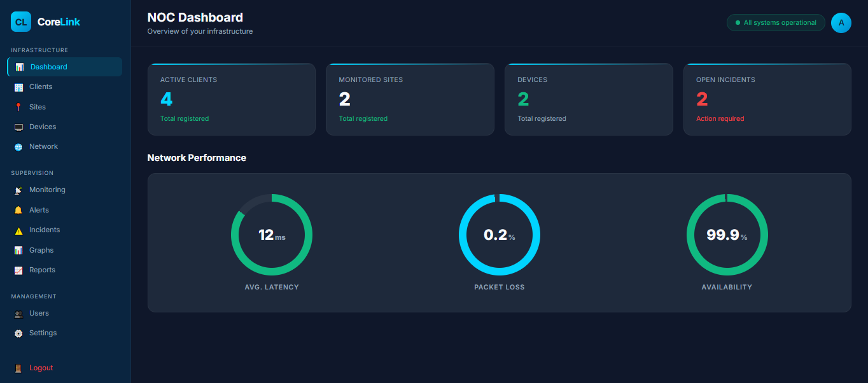The width and height of the screenshot is (868, 383).
Task: Click the 12 ms latency value
Action: click(272, 235)
